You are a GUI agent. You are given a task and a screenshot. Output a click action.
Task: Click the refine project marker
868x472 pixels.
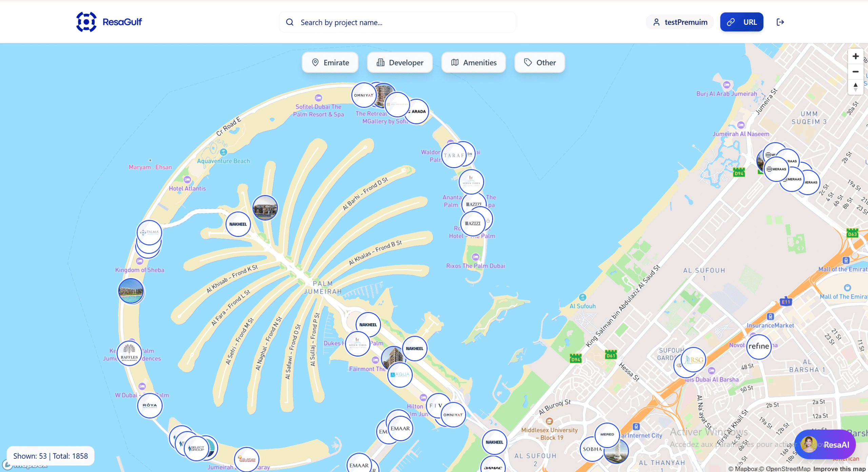click(x=759, y=346)
